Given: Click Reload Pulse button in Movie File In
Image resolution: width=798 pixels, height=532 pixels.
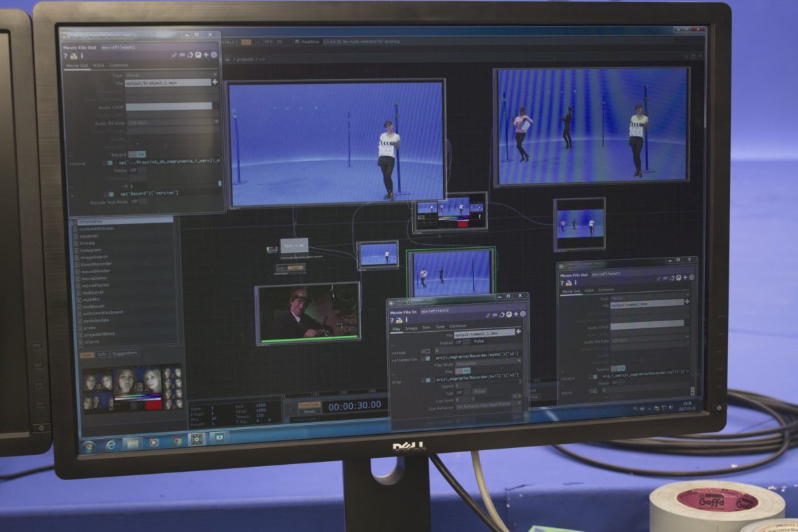Looking at the screenshot, I should click(479, 342).
